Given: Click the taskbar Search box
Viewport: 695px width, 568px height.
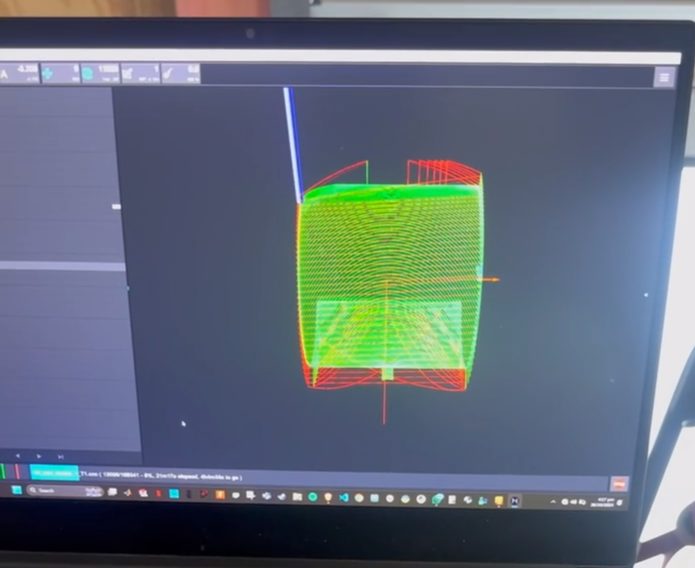Looking at the screenshot, I should [x=65, y=490].
